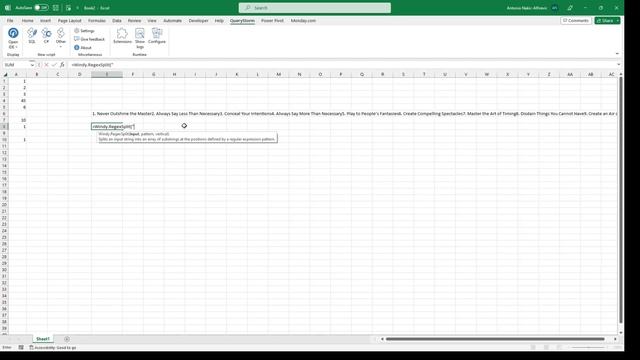The image size is (640, 360).
Task: Open the Developer tab
Action: pyautogui.click(x=198, y=20)
